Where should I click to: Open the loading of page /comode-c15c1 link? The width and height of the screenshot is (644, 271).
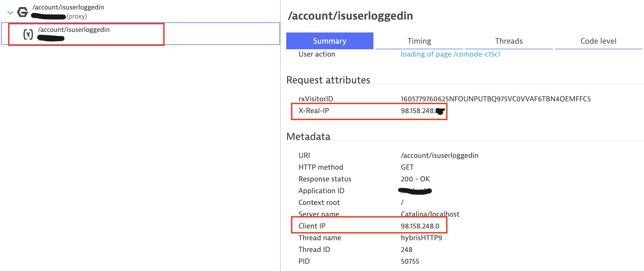[450, 54]
